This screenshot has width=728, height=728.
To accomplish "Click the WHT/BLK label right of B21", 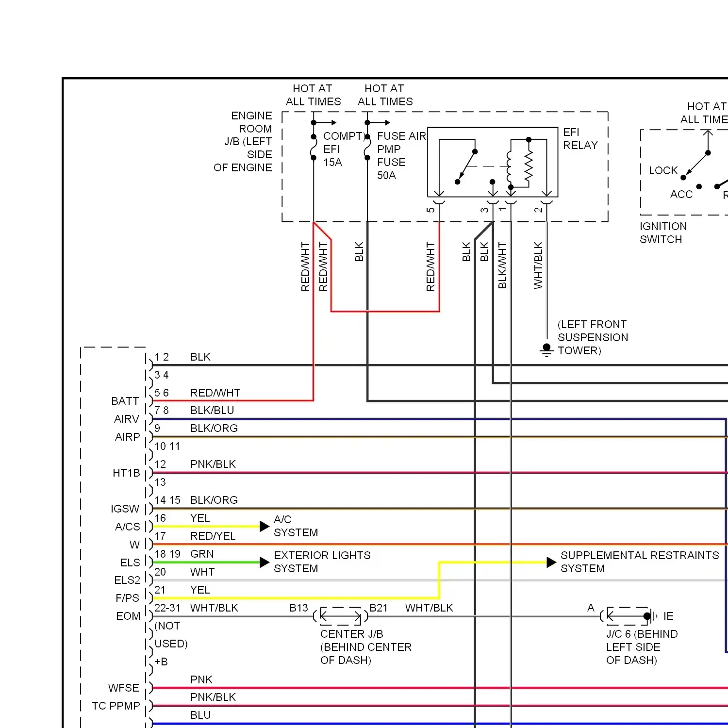I will click(x=429, y=608).
